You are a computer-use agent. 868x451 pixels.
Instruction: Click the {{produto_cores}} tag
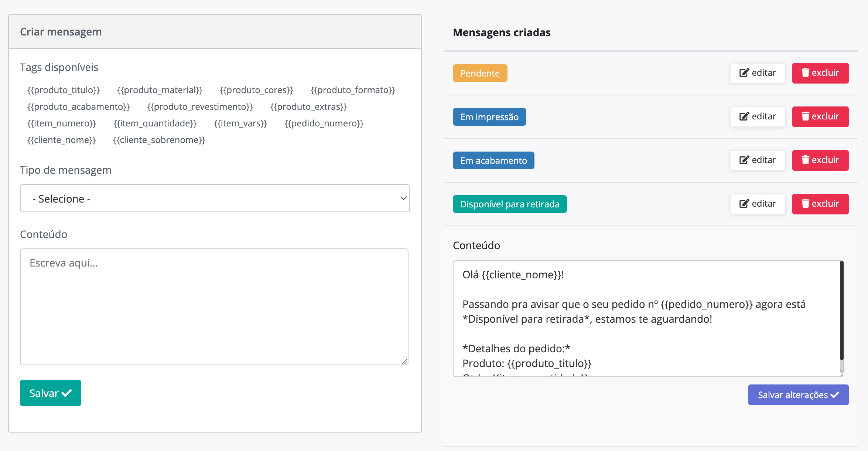pyautogui.click(x=256, y=90)
